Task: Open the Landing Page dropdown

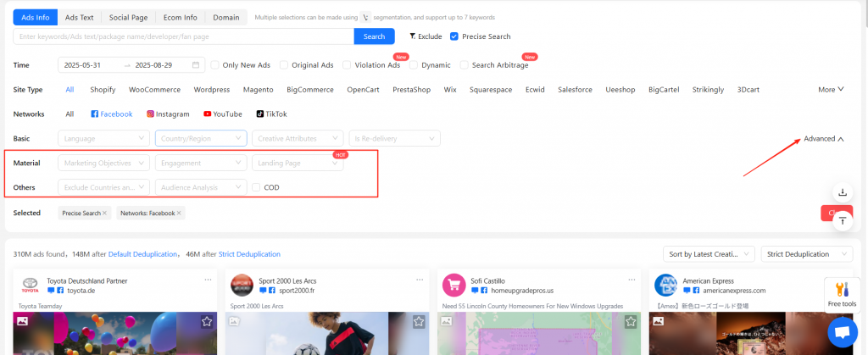Action: [x=298, y=164]
